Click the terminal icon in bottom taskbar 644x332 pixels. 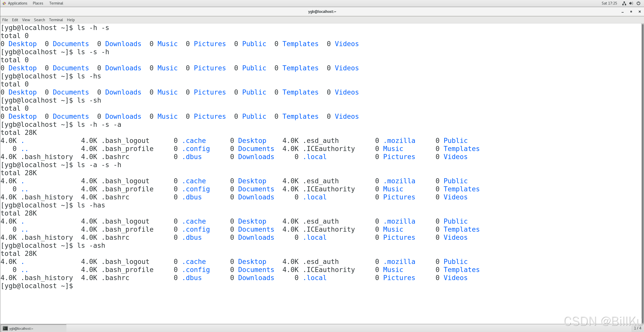click(5, 328)
